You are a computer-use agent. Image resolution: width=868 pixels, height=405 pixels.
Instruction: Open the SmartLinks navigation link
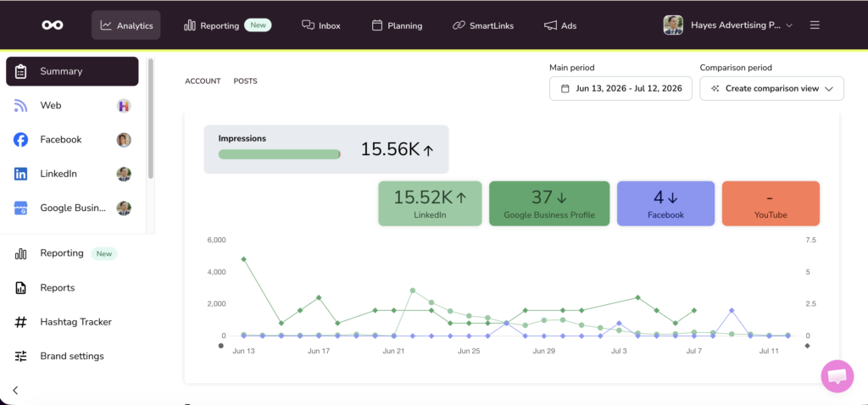coord(483,25)
